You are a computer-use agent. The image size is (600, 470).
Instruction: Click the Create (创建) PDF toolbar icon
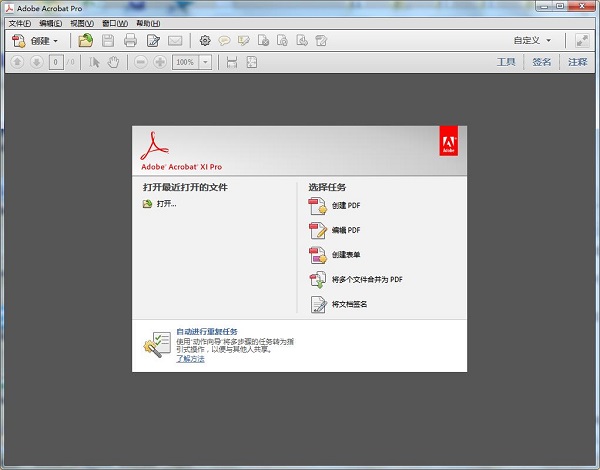click(x=18, y=41)
